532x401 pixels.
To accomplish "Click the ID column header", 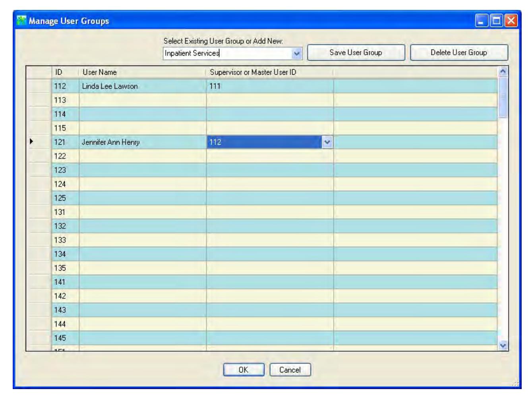I will pyautogui.click(x=66, y=72).
